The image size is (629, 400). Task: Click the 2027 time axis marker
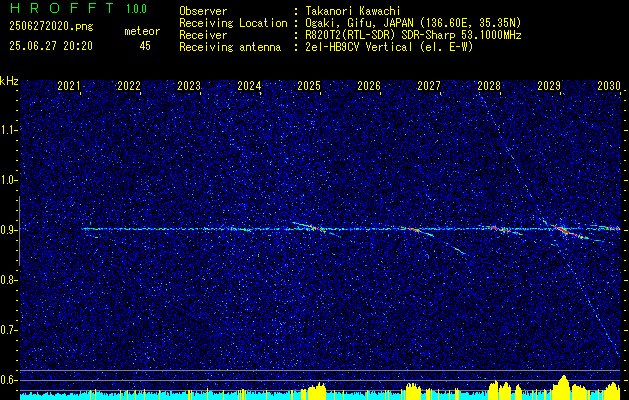pos(429,86)
